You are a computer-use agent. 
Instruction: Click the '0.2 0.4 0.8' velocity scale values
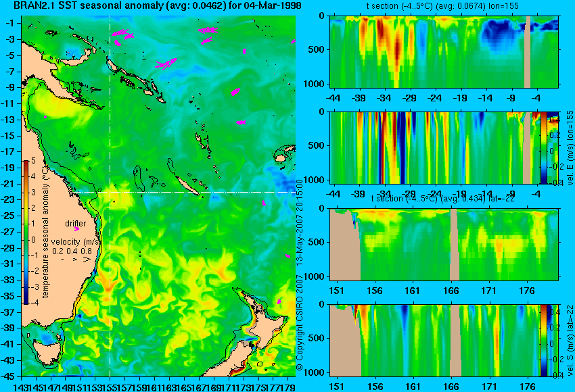[72, 251]
